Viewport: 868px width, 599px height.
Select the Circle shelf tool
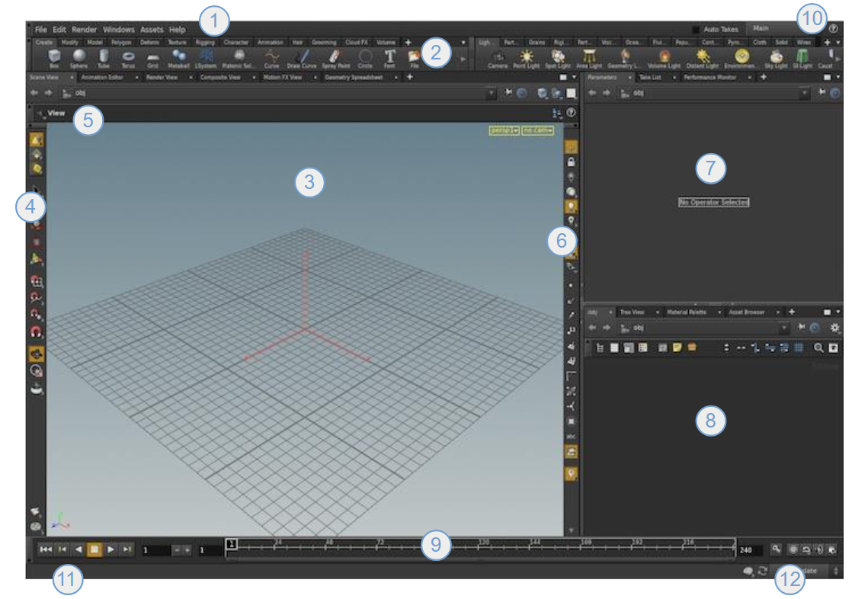pos(365,58)
